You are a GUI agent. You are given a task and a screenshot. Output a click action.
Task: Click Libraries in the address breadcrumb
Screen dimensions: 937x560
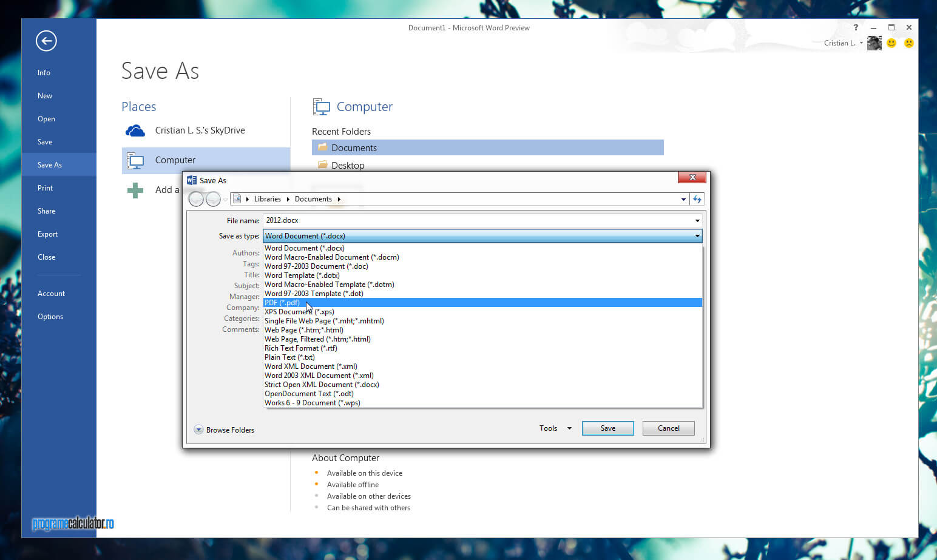pos(267,199)
